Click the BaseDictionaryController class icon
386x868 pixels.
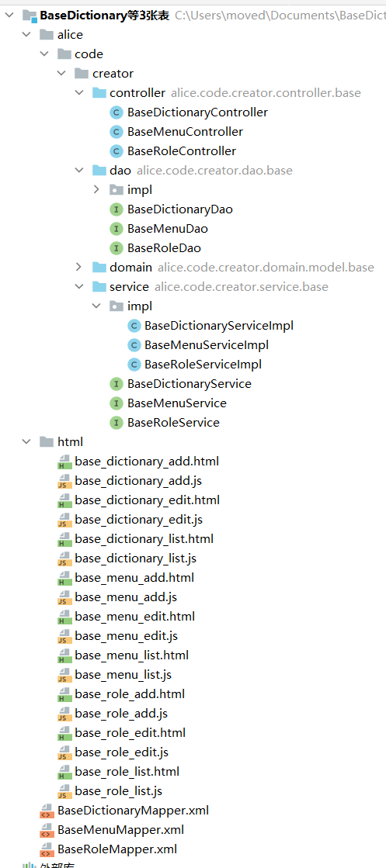point(116,112)
